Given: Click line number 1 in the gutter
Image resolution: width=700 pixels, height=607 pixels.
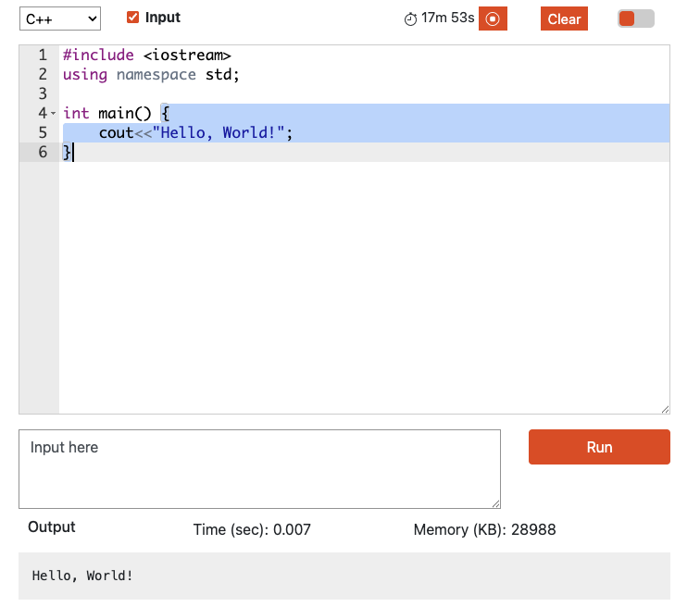Looking at the screenshot, I should [43, 55].
